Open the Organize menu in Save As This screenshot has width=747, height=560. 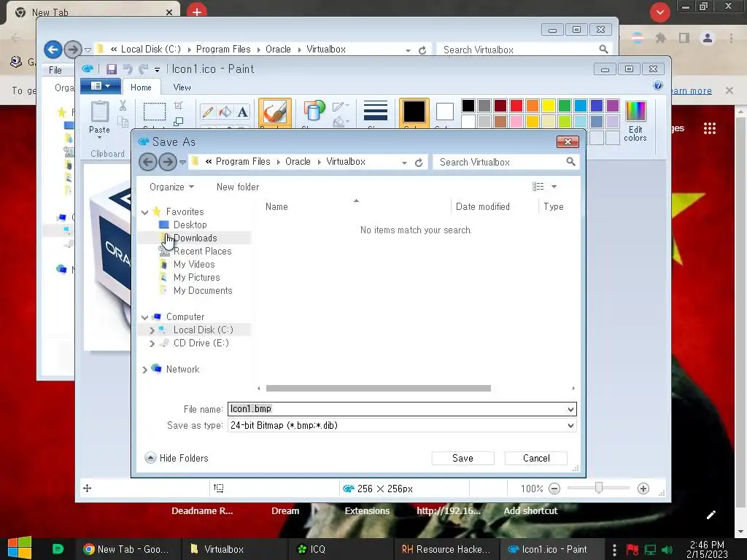coord(171,187)
